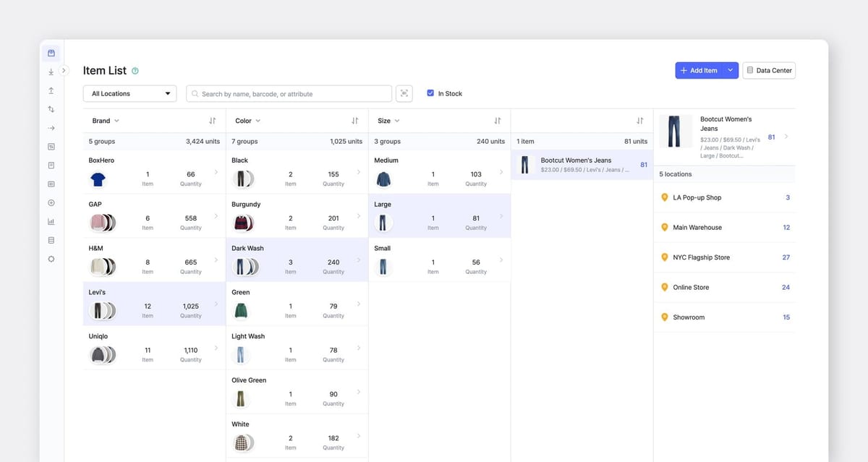Click the barcode scan icon beside search bar
Image resolution: width=868 pixels, height=462 pixels.
pos(404,93)
